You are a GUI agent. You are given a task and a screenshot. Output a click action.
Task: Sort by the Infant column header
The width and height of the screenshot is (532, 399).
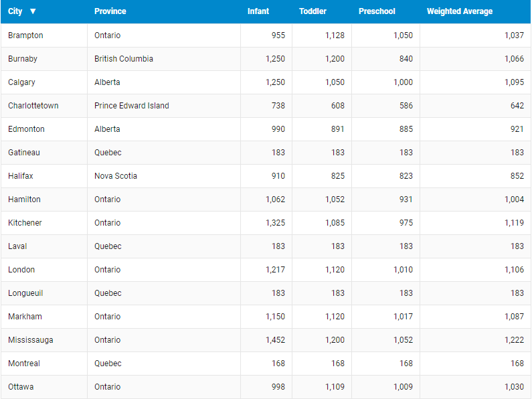click(x=258, y=11)
